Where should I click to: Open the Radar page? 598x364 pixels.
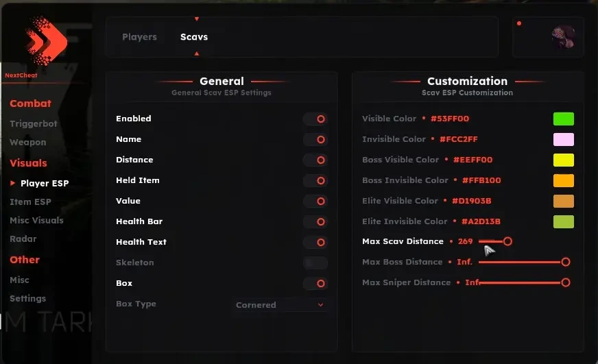[x=23, y=239]
